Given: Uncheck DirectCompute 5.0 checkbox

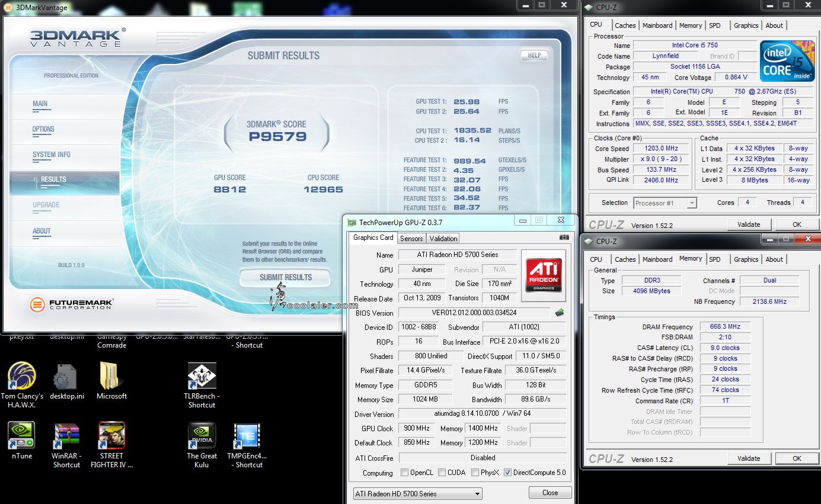Looking at the screenshot, I should coord(507,473).
